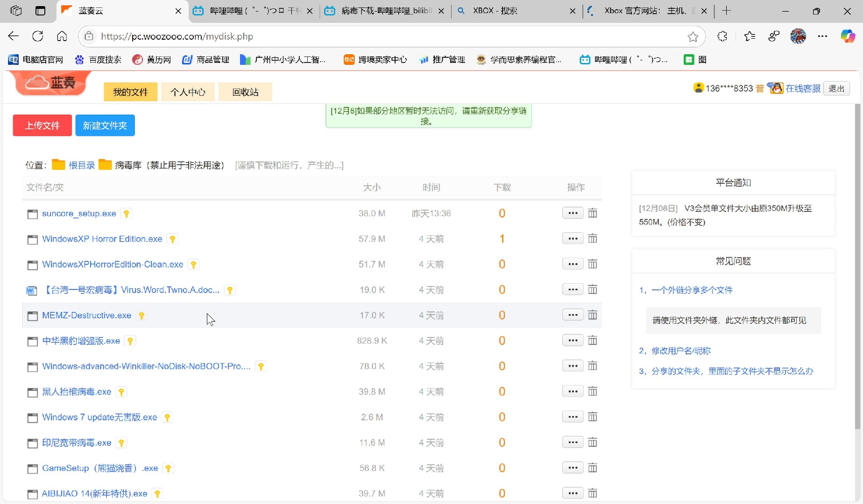863x504 pixels.
Task: Open more options for WindowsXPHorrorEdition-Clean.exe
Action: pyautogui.click(x=573, y=264)
